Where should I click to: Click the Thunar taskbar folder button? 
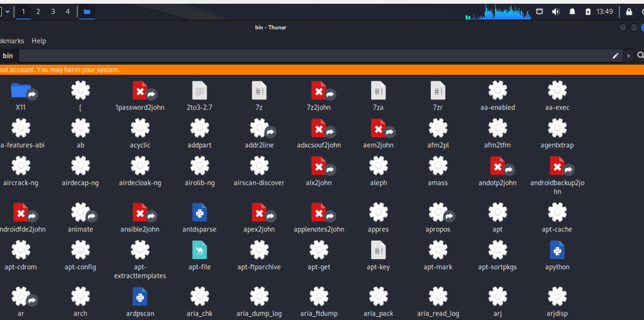(87, 11)
